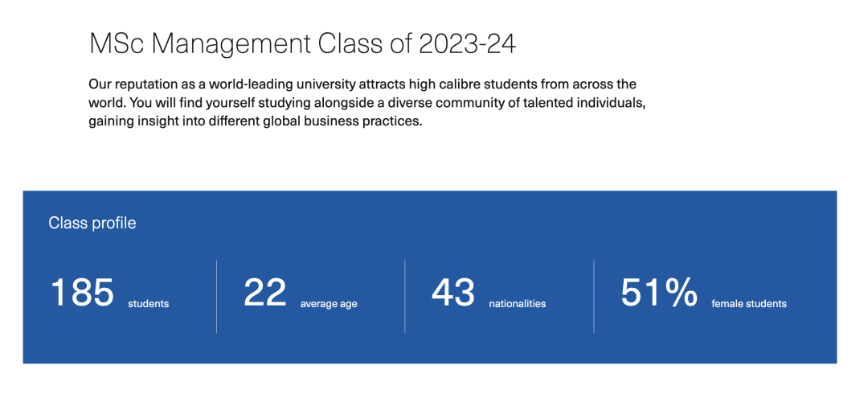This screenshot has height=394, width=868.
Task: Select the 51% statistic
Action: (659, 292)
